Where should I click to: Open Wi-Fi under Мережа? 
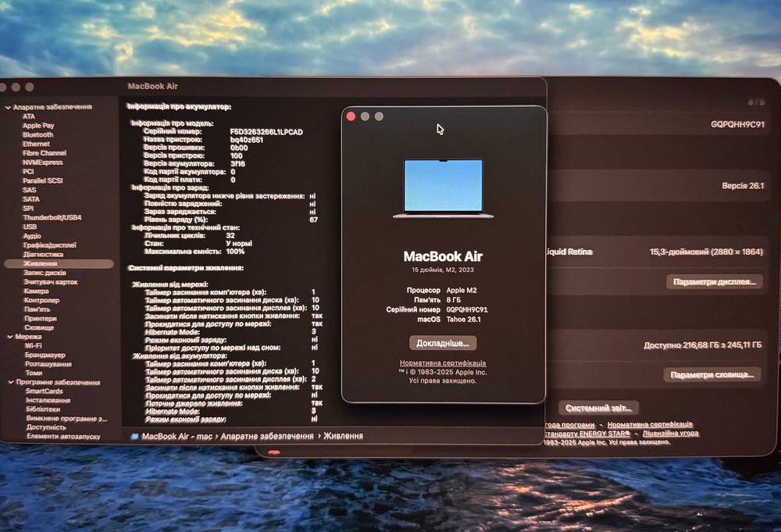(x=34, y=346)
